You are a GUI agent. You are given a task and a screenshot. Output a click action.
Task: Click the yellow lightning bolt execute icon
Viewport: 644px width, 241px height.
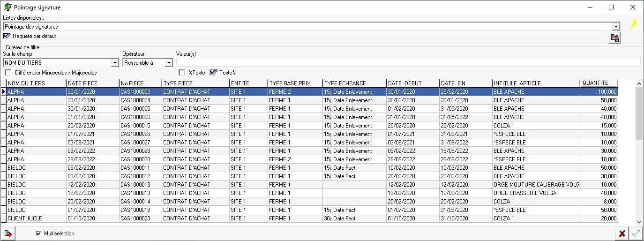point(634,23)
